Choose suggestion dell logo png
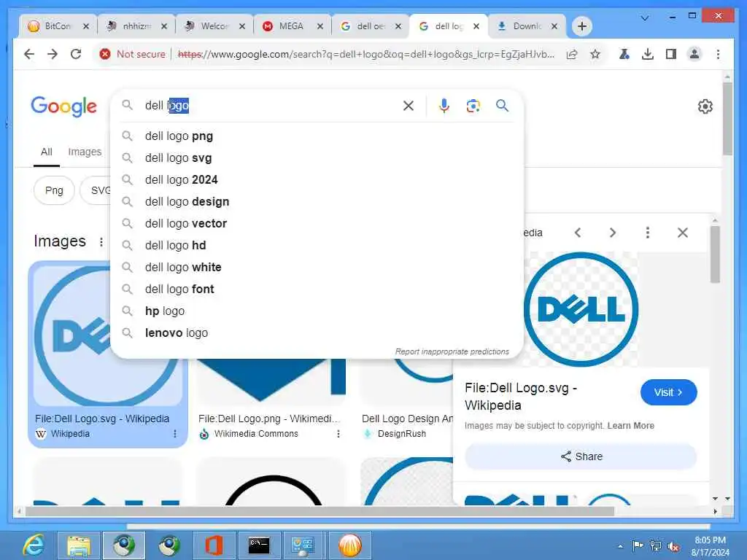The height and width of the screenshot is (560, 747). tap(317, 136)
